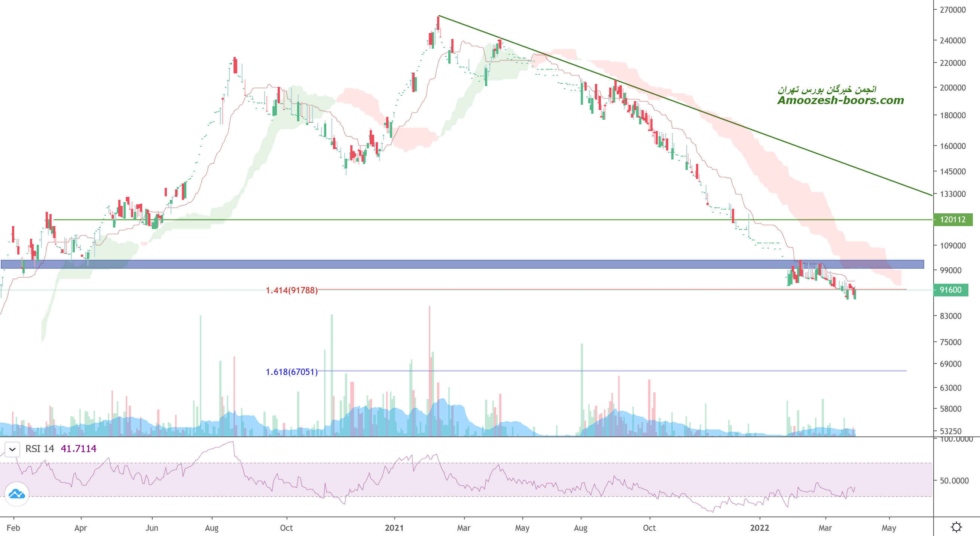
Task: Click the 53250 price scale label
Action: [950, 431]
